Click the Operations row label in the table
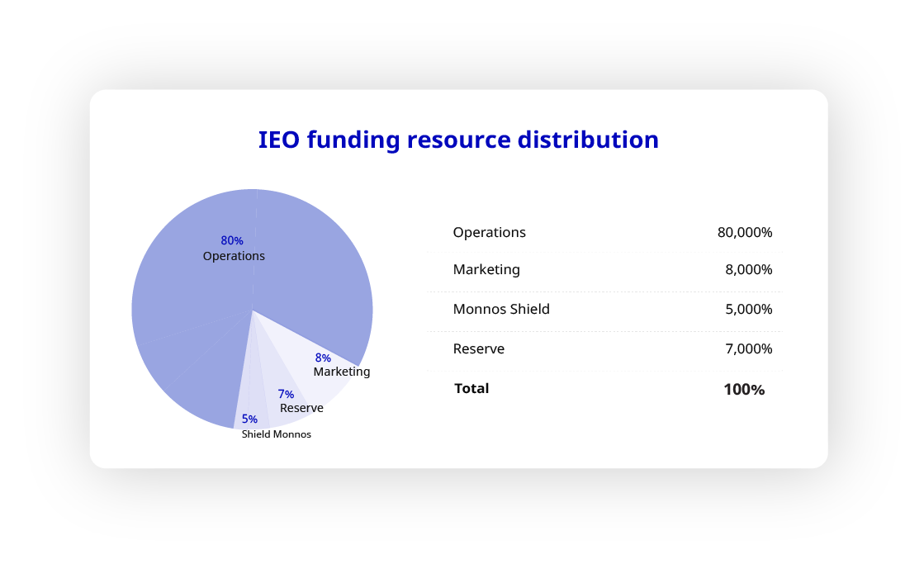The width and height of the screenshot is (924, 564). click(489, 232)
